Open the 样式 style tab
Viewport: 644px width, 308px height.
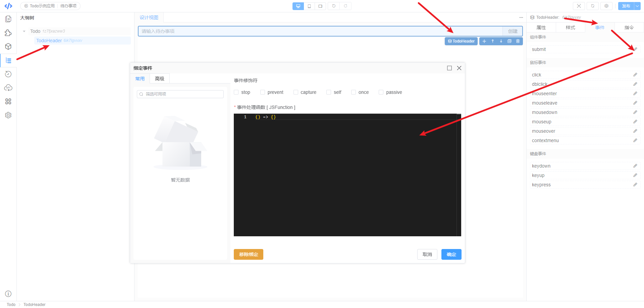tap(571, 27)
